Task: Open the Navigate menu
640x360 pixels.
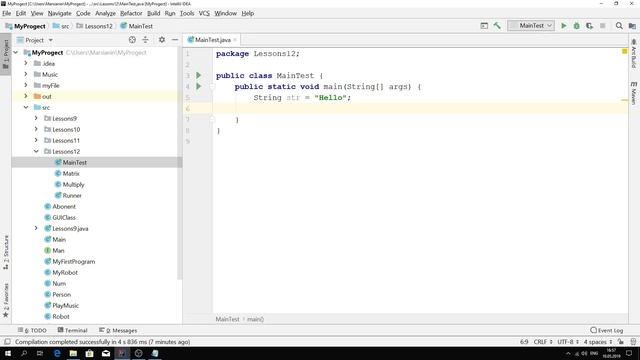Action: point(59,13)
